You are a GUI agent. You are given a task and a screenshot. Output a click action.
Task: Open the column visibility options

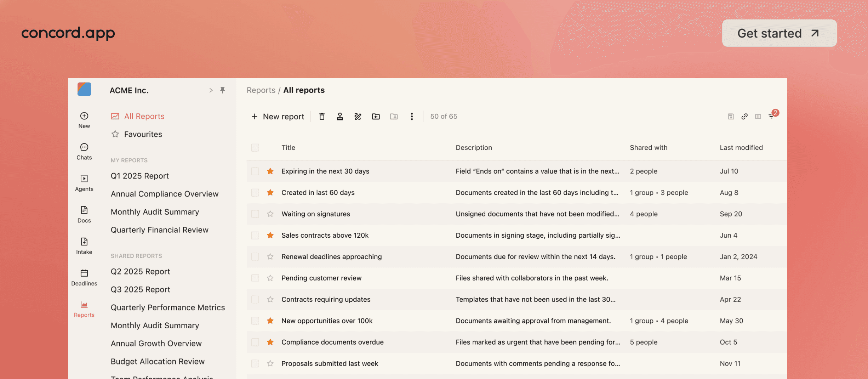[758, 116]
